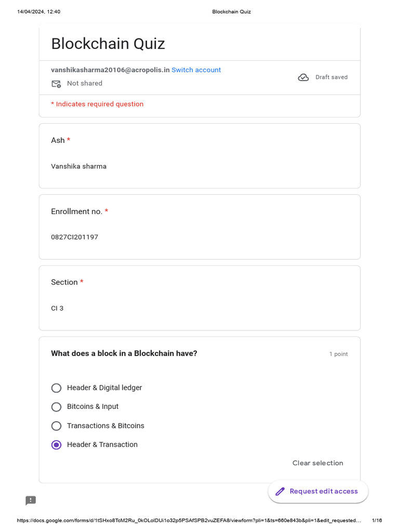The image size is (399, 532).
Task: Click the Switch account link
Action: pyautogui.click(x=196, y=70)
